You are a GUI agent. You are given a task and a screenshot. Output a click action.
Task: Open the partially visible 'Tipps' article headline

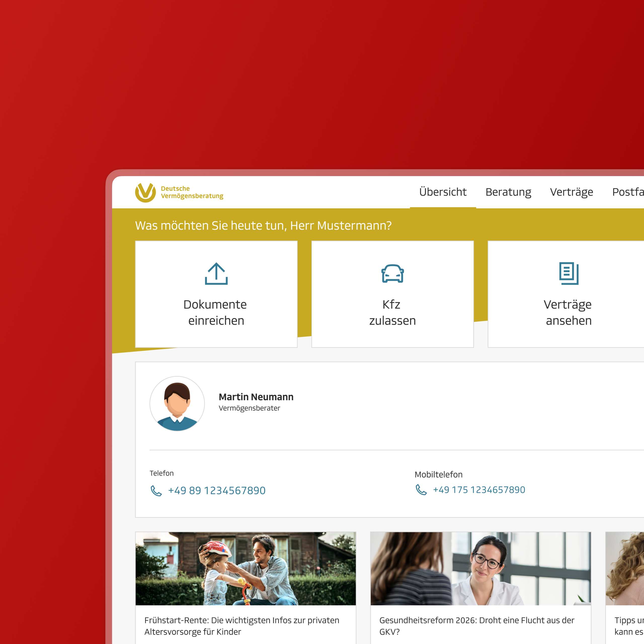629,626
